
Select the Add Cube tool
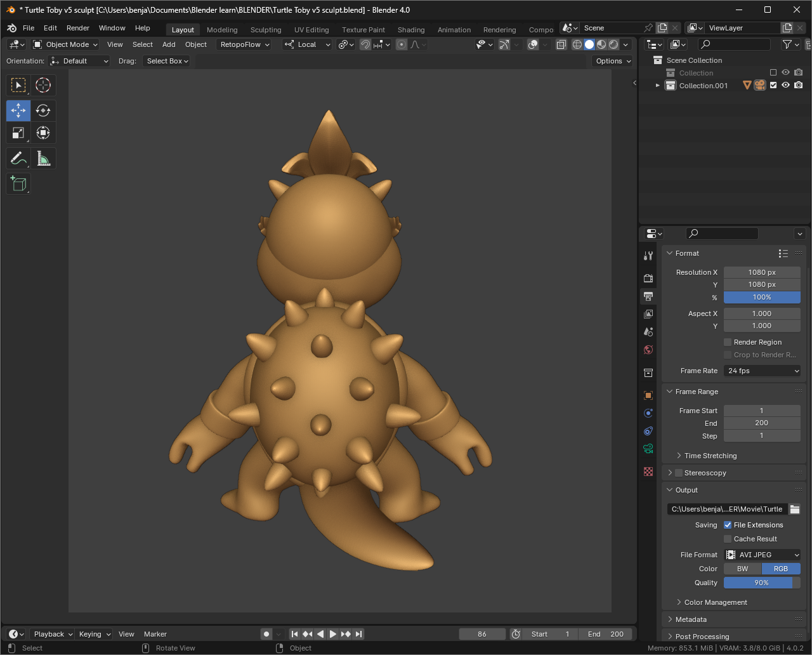click(x=18, y=183)
